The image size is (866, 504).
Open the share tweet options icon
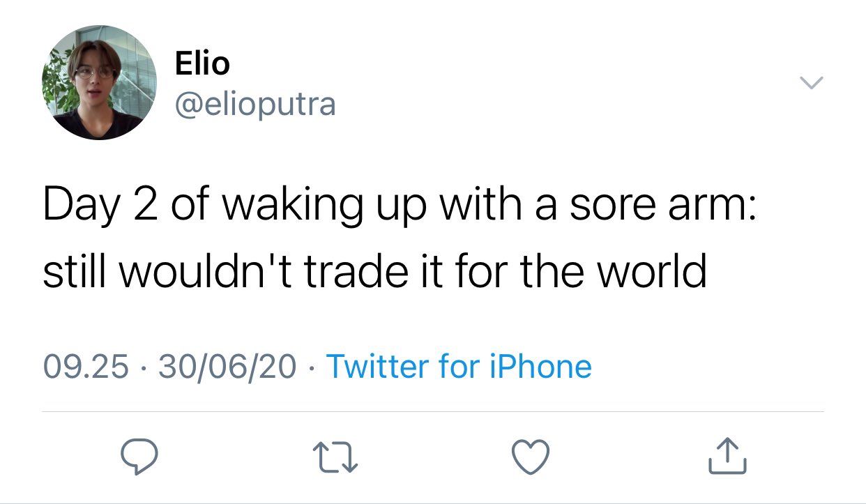tap(727, 457)
